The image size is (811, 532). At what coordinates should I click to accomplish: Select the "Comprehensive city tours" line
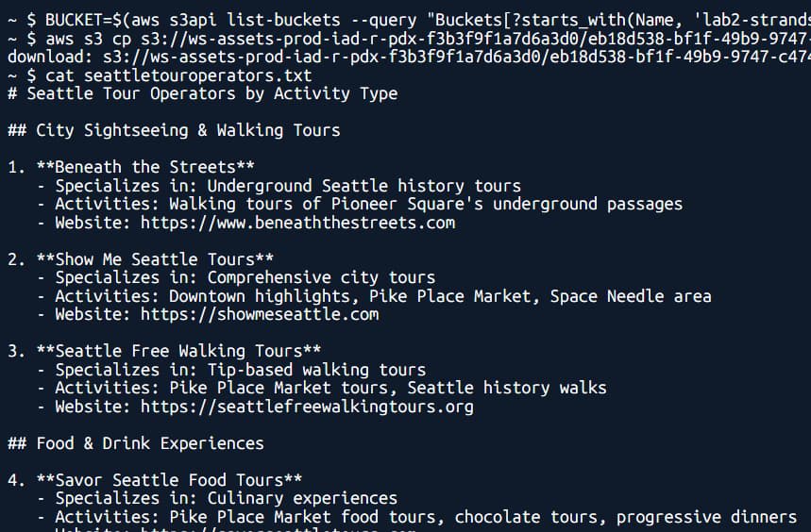245,277
